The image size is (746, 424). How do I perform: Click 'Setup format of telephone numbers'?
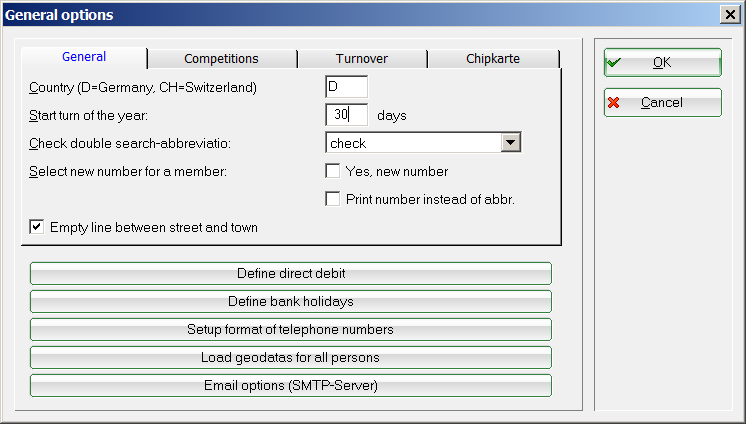point(291,329)
